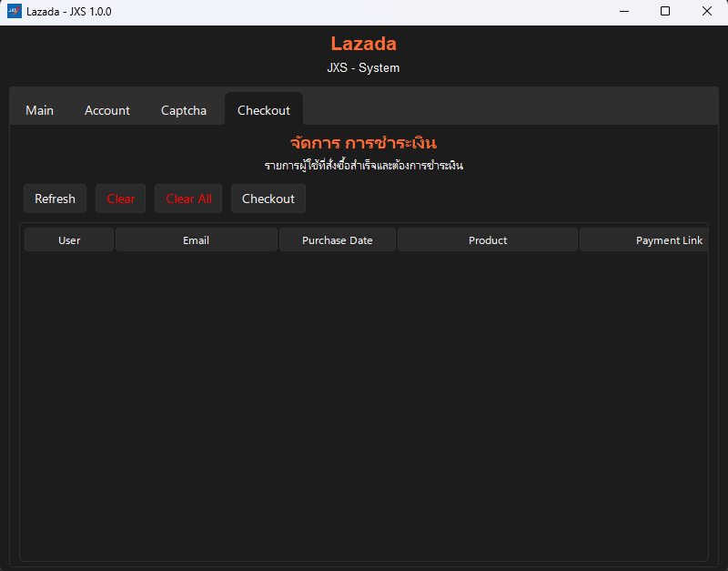
Task: Sort by the User column header
Action: click(x=69, y=240)
